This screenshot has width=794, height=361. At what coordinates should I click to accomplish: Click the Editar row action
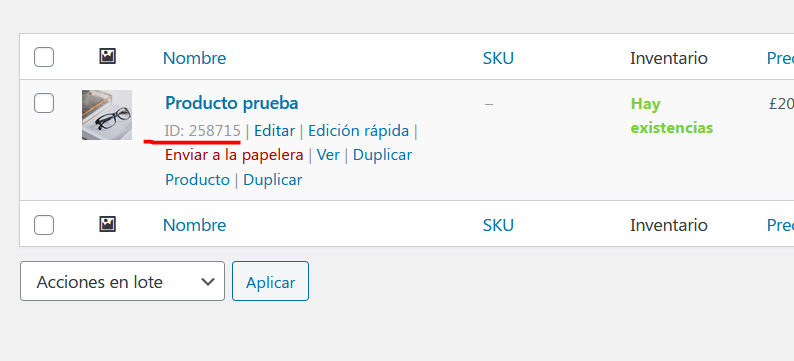coord(274,131)
